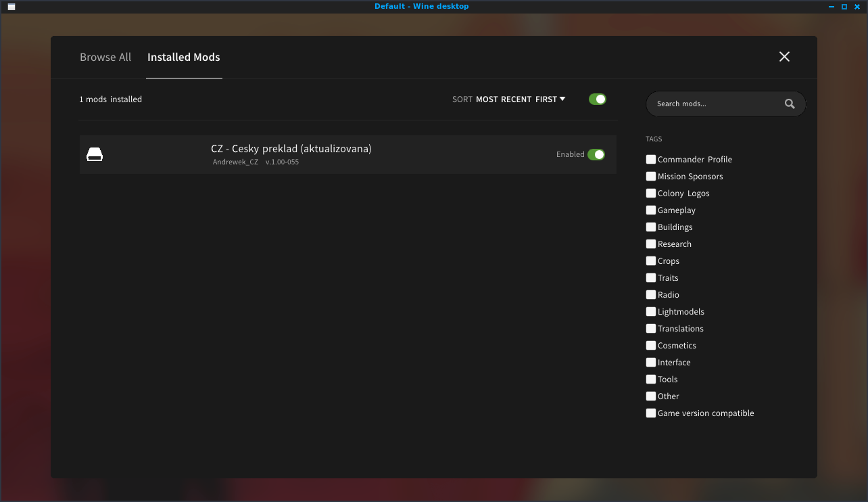Screen dimensions: 868x502
Task: Open the Most Recent First sort dropdown
Action: click(516, 99)
